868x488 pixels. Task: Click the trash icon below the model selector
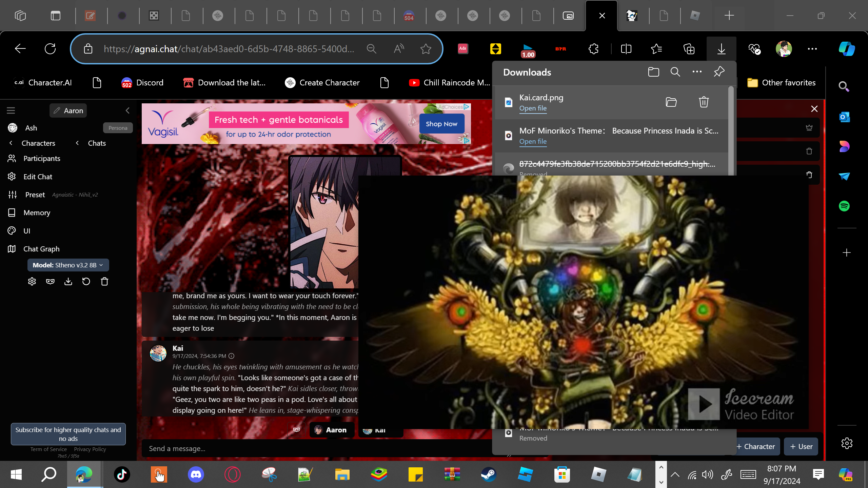coord(104,282)
